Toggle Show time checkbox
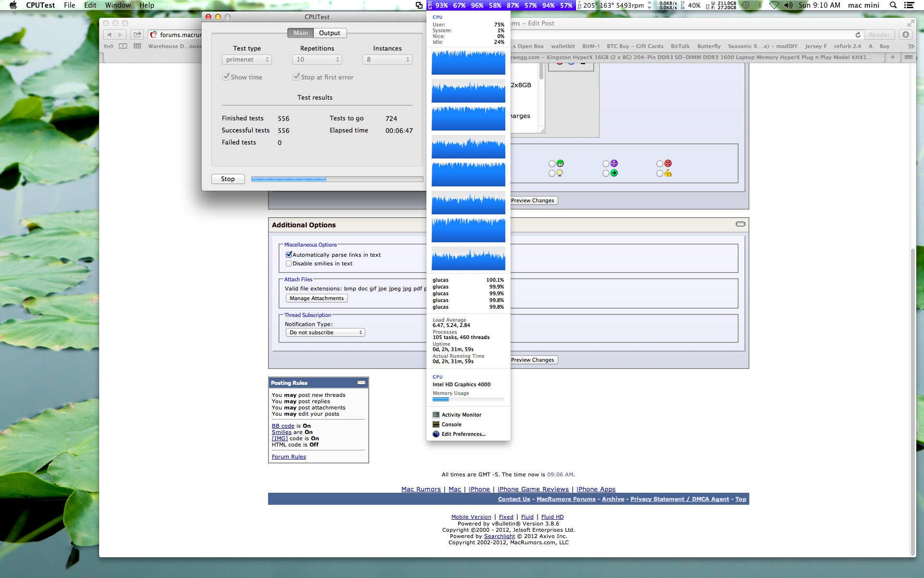924x578 pixels. pyautogui.click(x=226, y=77)
